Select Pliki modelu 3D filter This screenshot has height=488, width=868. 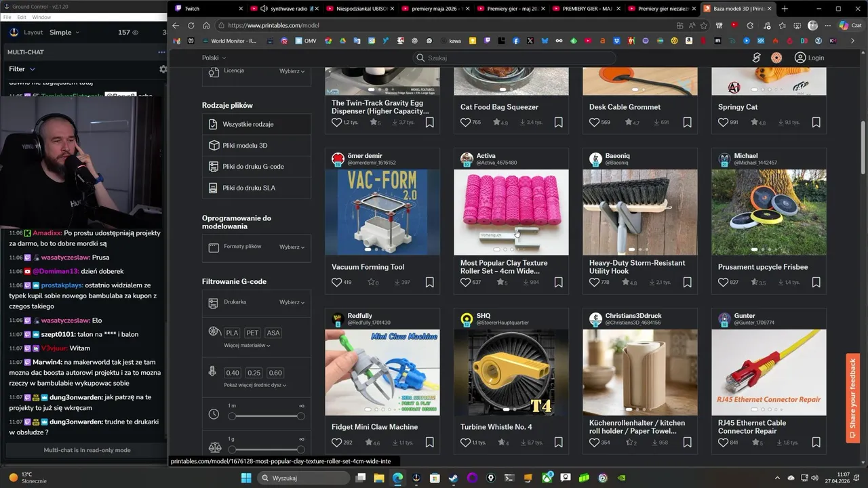click(256, 145)
